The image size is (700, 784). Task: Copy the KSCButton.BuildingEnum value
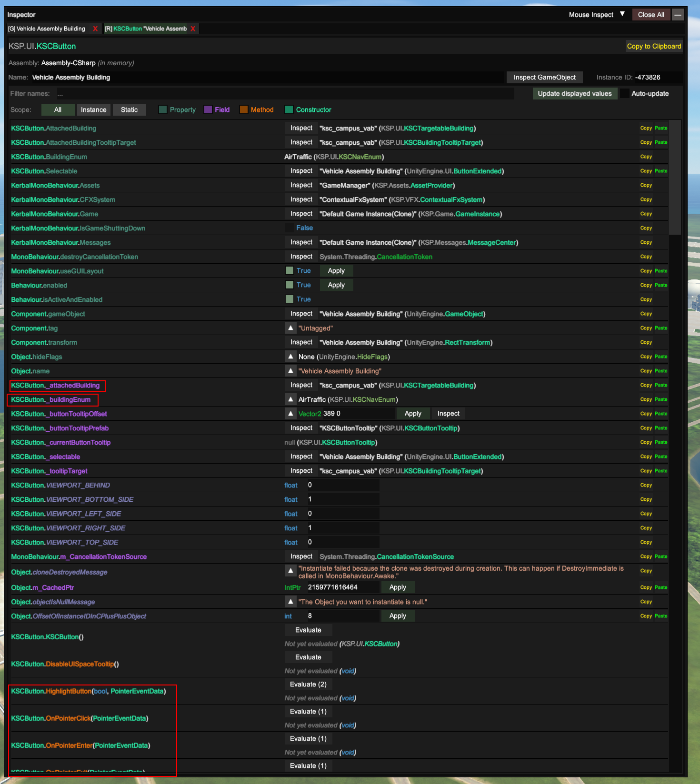coord(646,157)
